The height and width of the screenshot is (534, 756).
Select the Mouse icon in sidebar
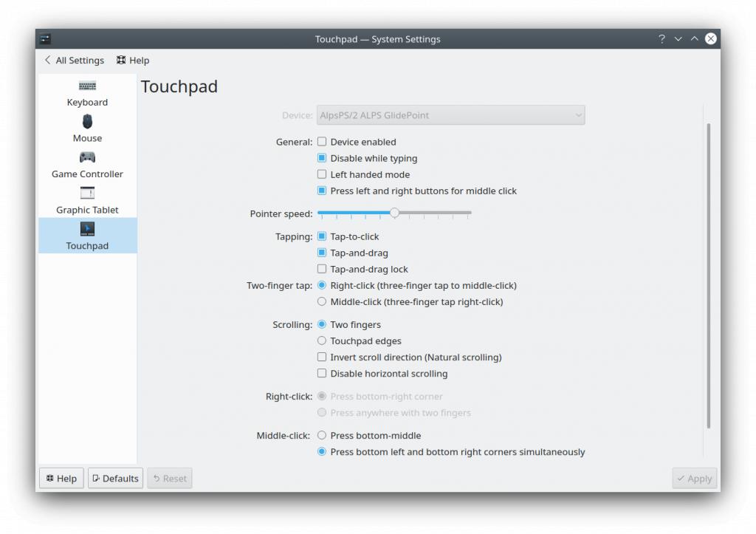coord(87,122)
